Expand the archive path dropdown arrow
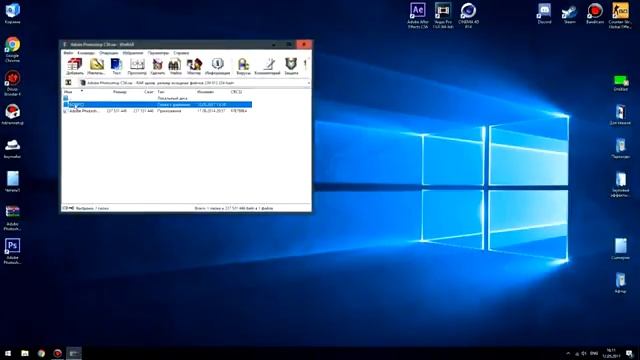This screenshot has width=640, height=360. tap(308, 83)
